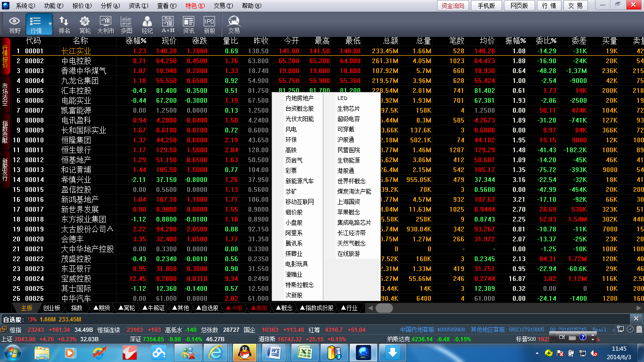Choose 沪股通 from concept popup
This screenshot has height=362, width=644.
pos(346,140)
